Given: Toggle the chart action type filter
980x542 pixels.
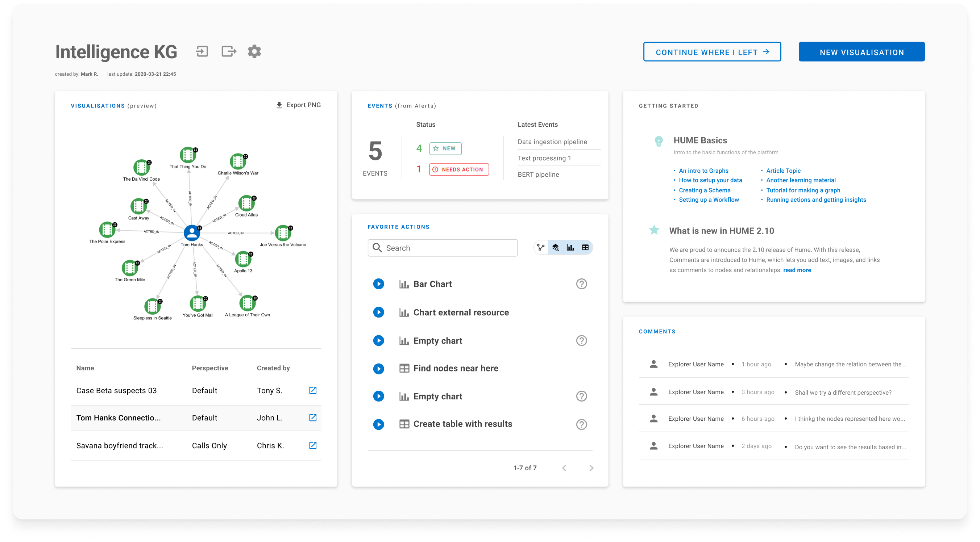Looking at the screenshot, I should pos(570,248).
